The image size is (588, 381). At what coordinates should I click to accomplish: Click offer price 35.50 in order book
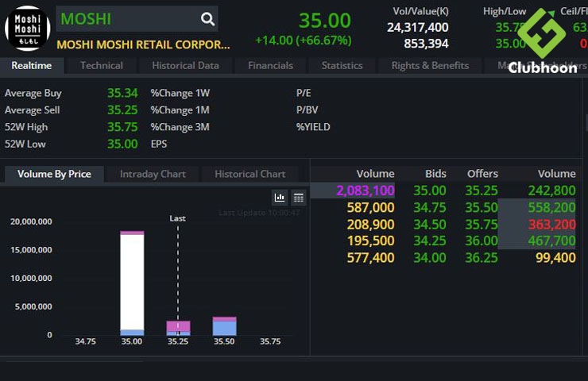point(482,207)
